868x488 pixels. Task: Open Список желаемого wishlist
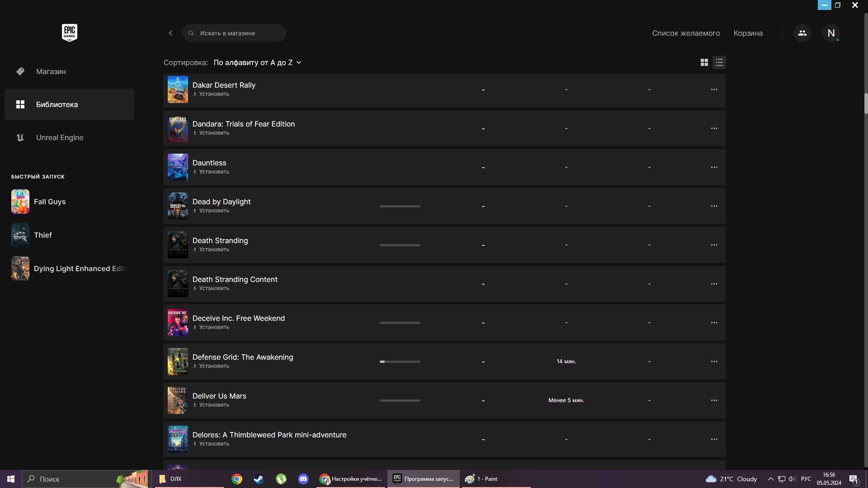686,33
